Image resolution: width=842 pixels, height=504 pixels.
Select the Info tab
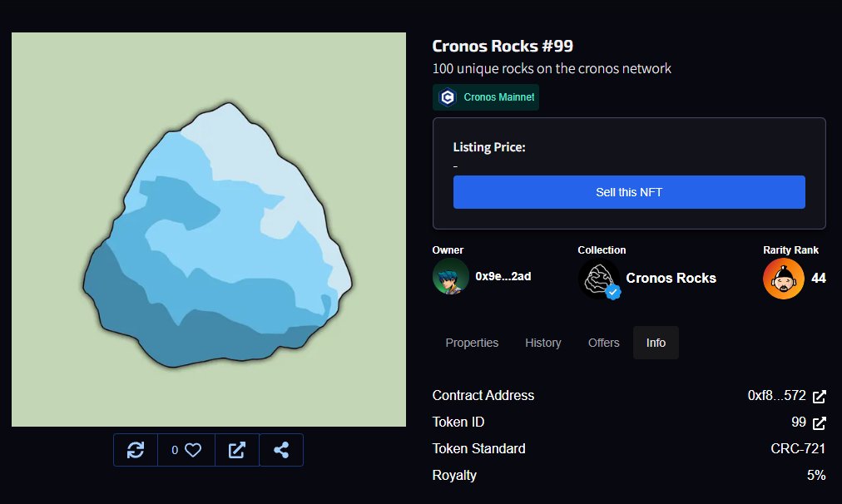click(x=656, y=342)
